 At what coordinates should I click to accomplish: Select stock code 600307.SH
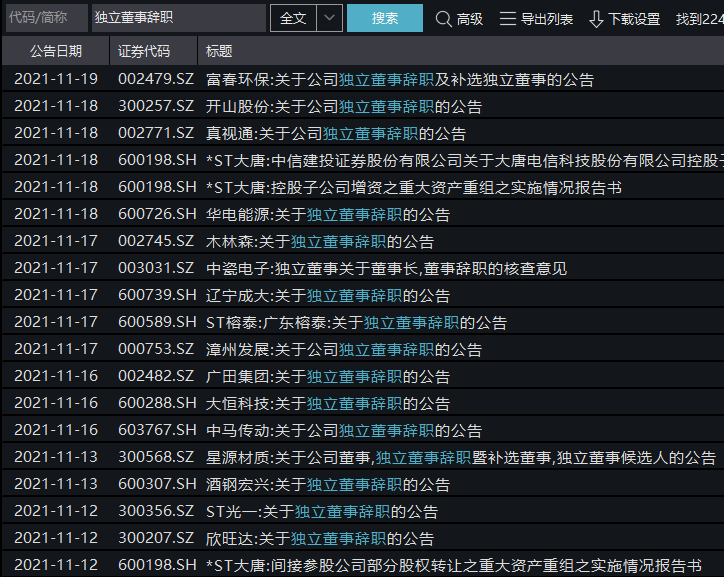pos(157,484)
